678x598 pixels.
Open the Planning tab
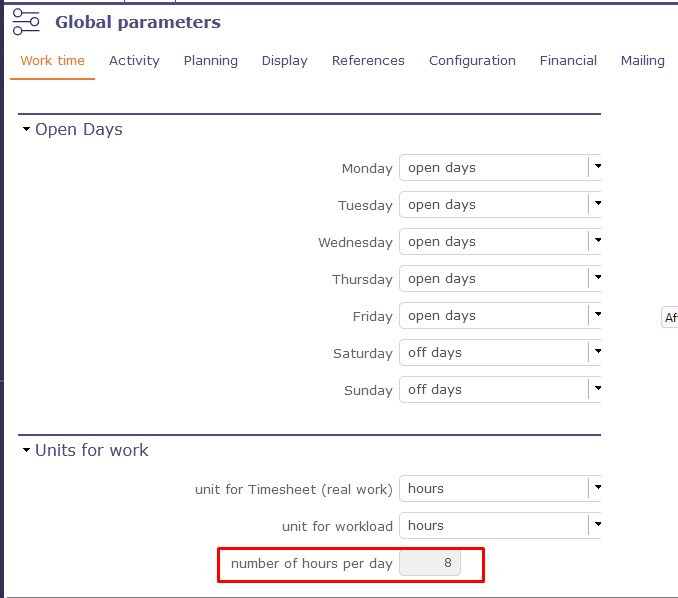210,61
